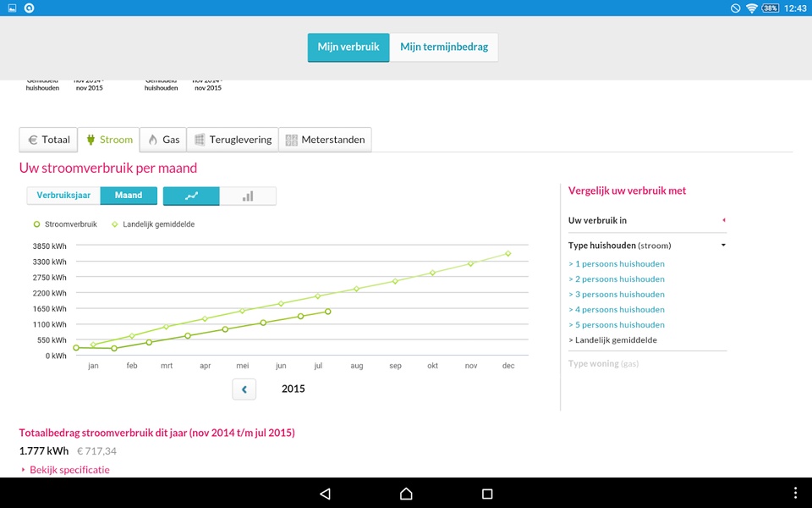812x508 pixels.
Task: Click the solar panel icon on Teruglevering tab
Action: coord(200,140)
